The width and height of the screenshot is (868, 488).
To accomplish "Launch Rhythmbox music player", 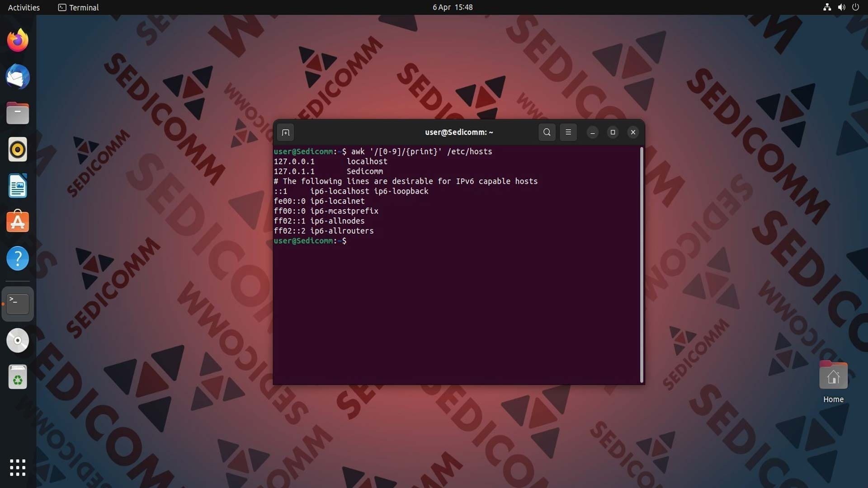I will tap(18, 150).
